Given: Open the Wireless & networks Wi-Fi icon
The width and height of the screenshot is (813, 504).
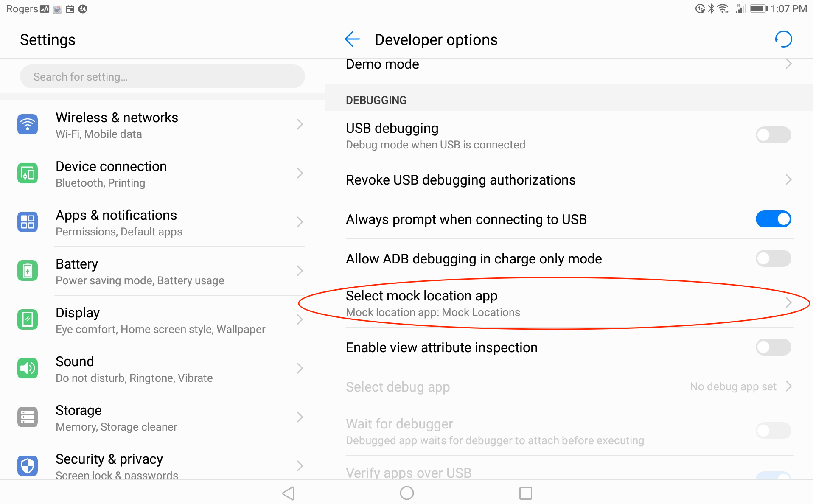Looking at the screenshot, I should tap(28, 124).
